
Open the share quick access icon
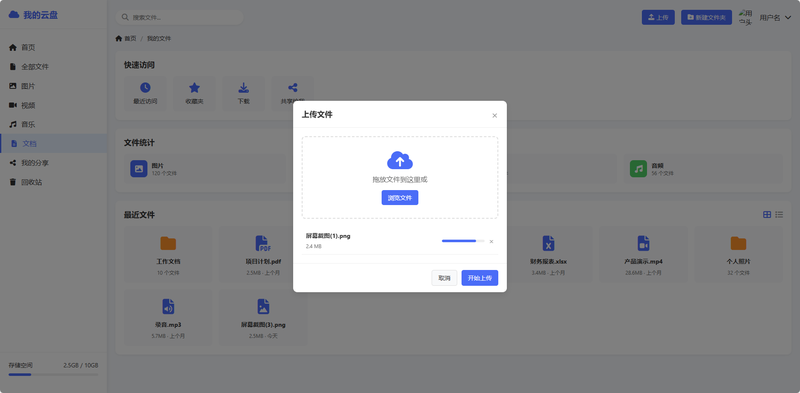coord(293,87)
